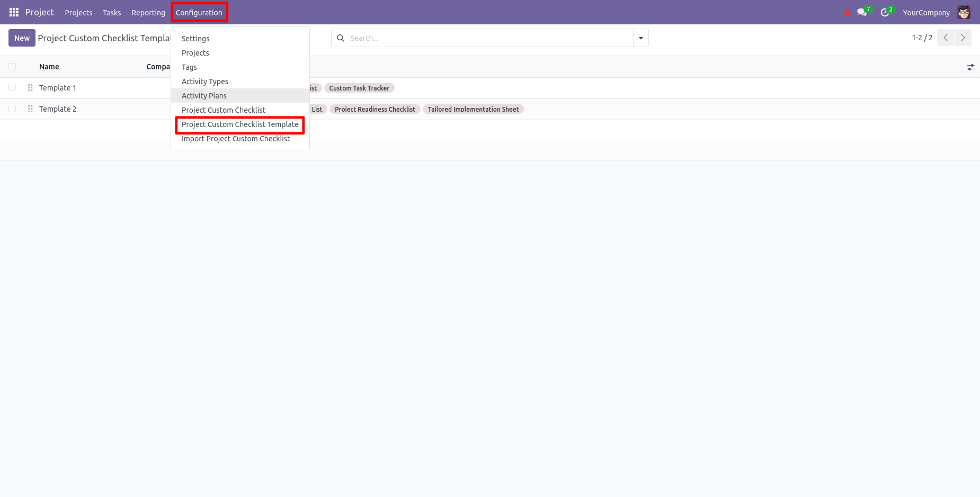980x497 pixels.
Task: Open the apps grid home menu
Action: click(x=14, y=12)
